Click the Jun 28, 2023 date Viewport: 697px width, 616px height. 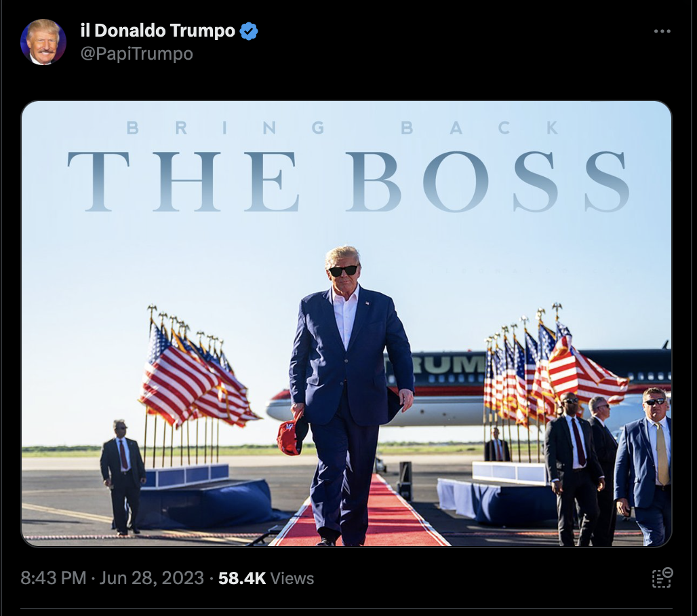[152, 578]
